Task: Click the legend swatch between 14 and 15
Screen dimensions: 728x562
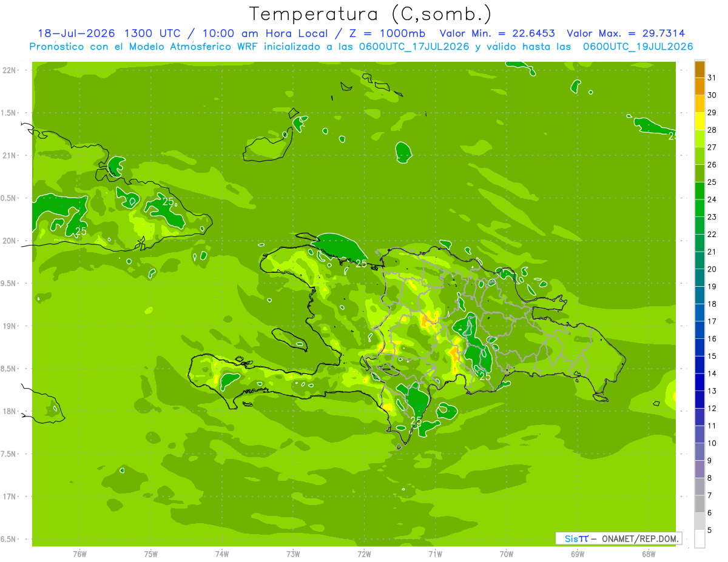Action: (699, 365)
